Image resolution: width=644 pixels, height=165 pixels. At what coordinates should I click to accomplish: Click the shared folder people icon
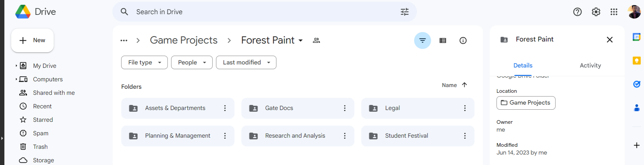click(316, 40)
